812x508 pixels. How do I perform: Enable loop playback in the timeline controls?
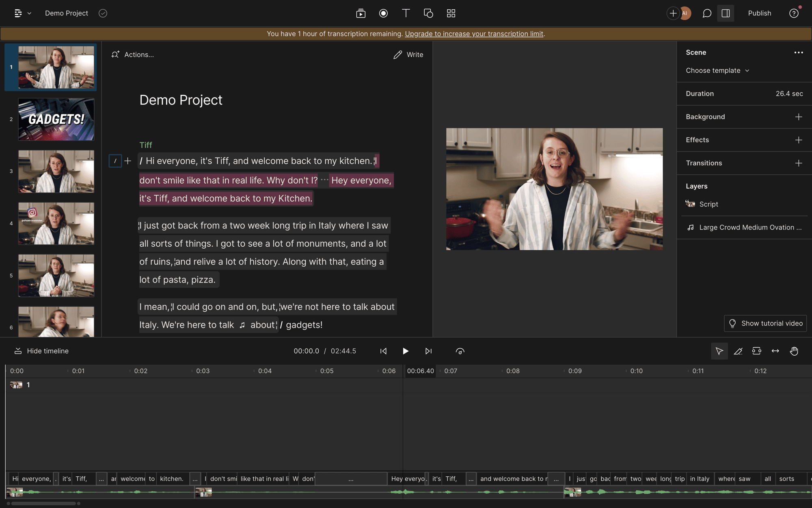point(460,351)
